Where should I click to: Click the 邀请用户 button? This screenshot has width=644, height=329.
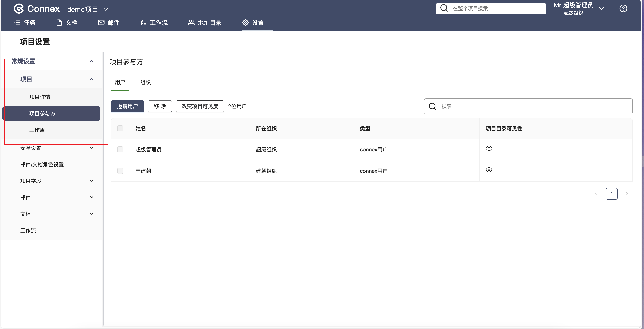pyautogui.click(x=127, y=106)
